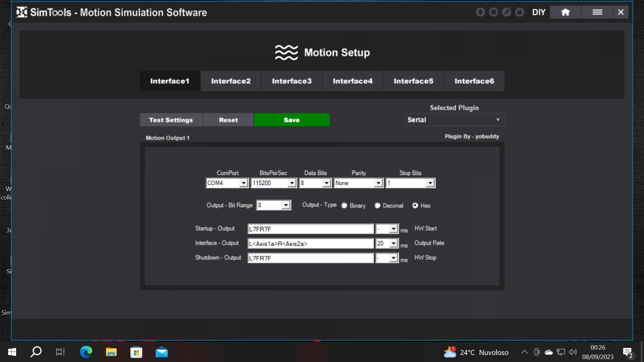
Task: Click the DIY label in header
Action: click(539, 12)
